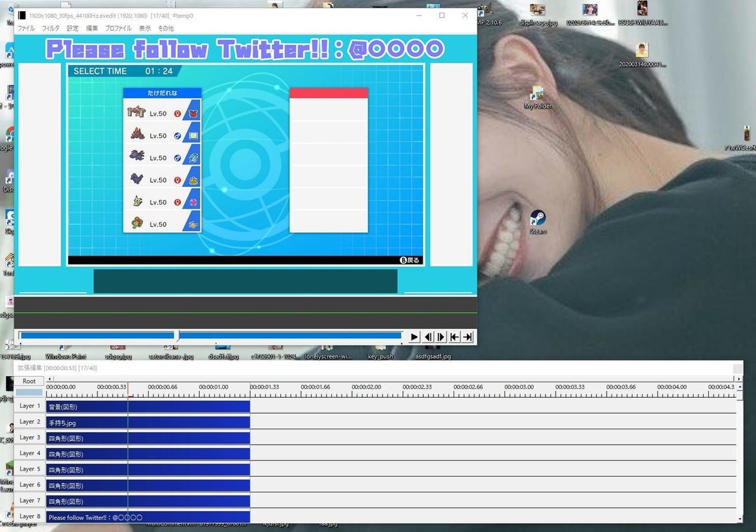Select the 四角形(図形) object on Layer 5
The width and height of the screenshot is (756, 532).
(x=148, y=470)
